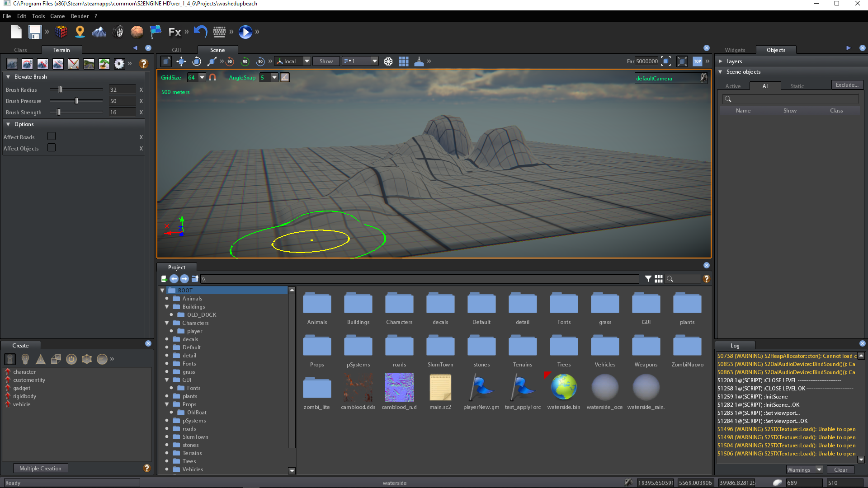Viewport: 868px width, 488px height.
Task: Click the Exclude... button
Action: [847, 85]
